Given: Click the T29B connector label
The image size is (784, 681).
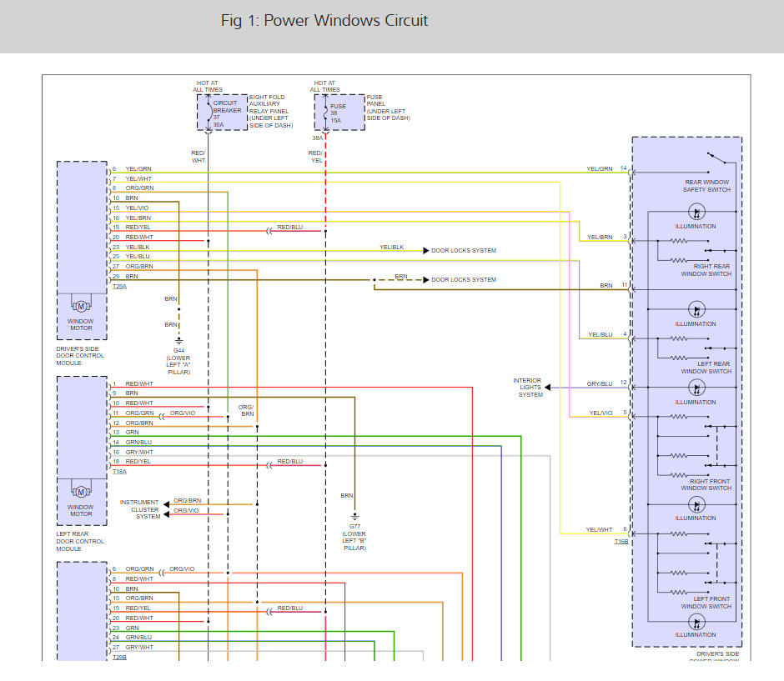Looking at the screenshot, I should [119, 657].
